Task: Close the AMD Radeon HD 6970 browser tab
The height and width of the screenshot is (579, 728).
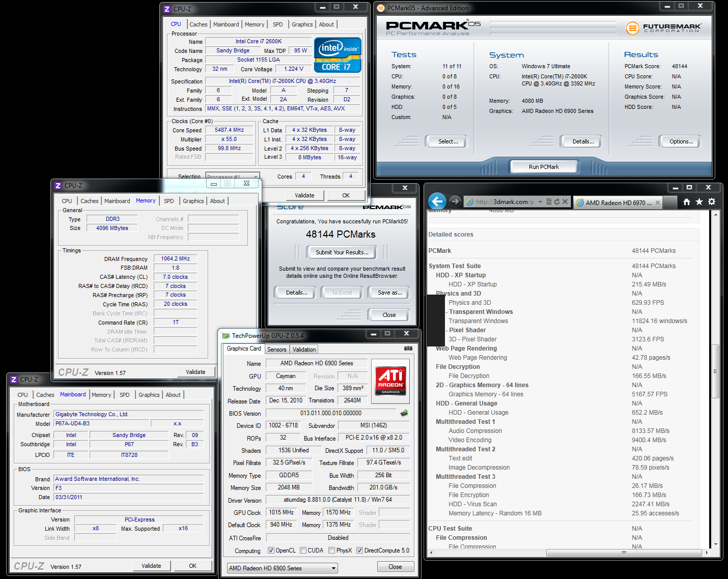Action: (x=658, y=202)
